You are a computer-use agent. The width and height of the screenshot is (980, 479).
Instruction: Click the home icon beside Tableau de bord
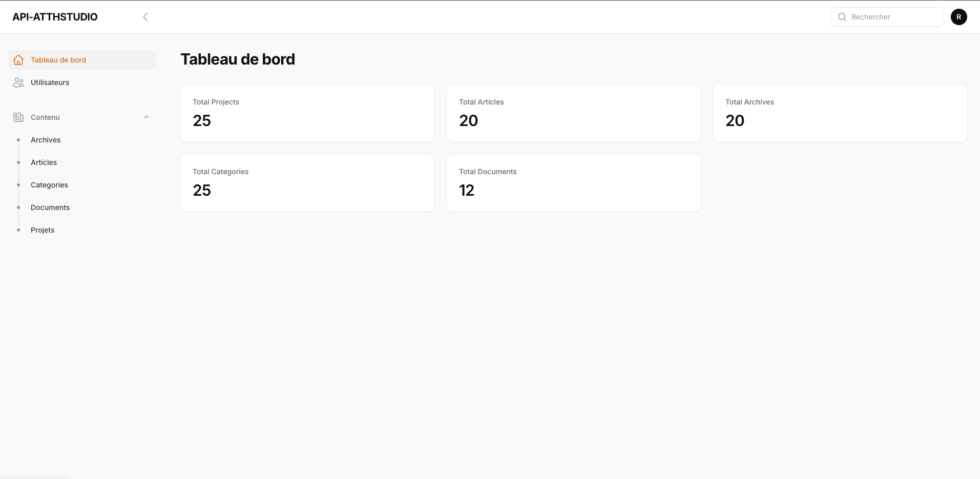click(18, 60)
